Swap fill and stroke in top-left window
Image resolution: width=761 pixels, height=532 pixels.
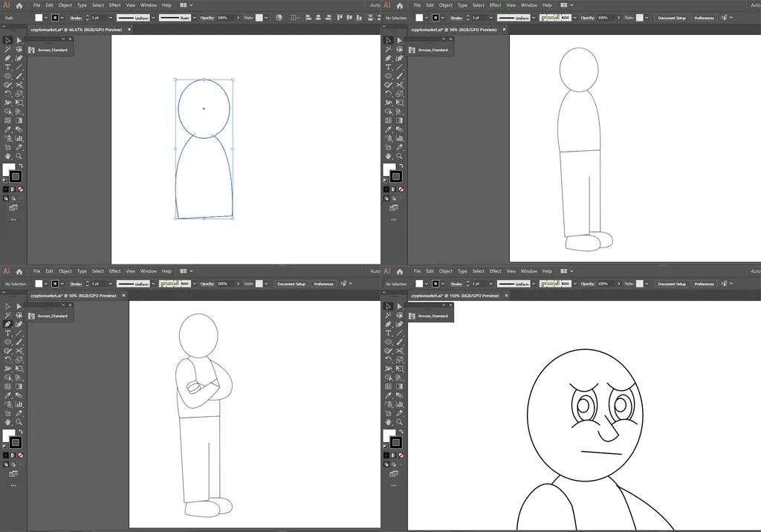(21, 166)
